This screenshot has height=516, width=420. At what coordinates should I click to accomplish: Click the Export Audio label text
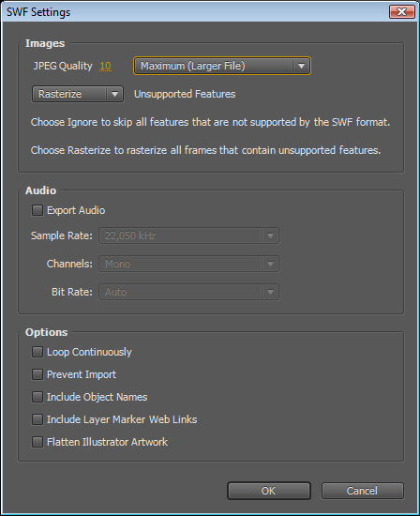tap(76, 210)
